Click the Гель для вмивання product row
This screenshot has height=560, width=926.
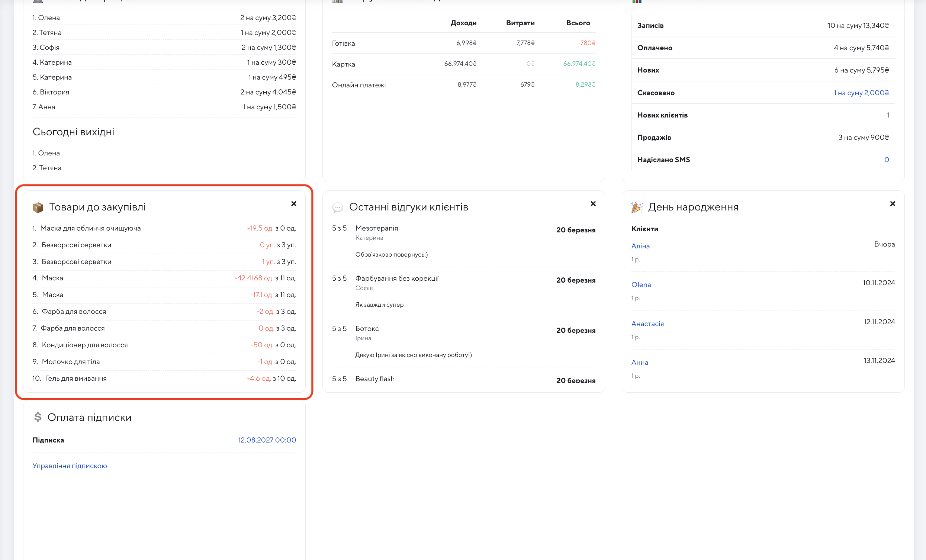click(x=75, y=379)
